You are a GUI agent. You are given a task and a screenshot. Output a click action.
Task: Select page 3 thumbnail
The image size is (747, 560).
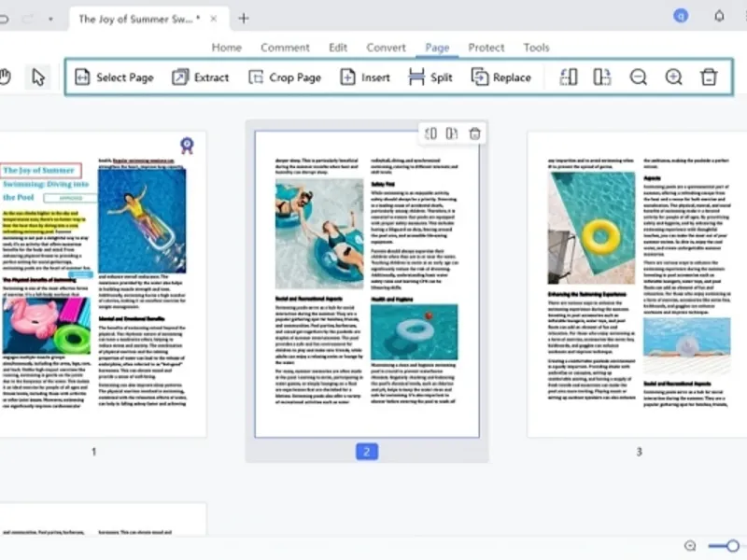pos(637,285)
